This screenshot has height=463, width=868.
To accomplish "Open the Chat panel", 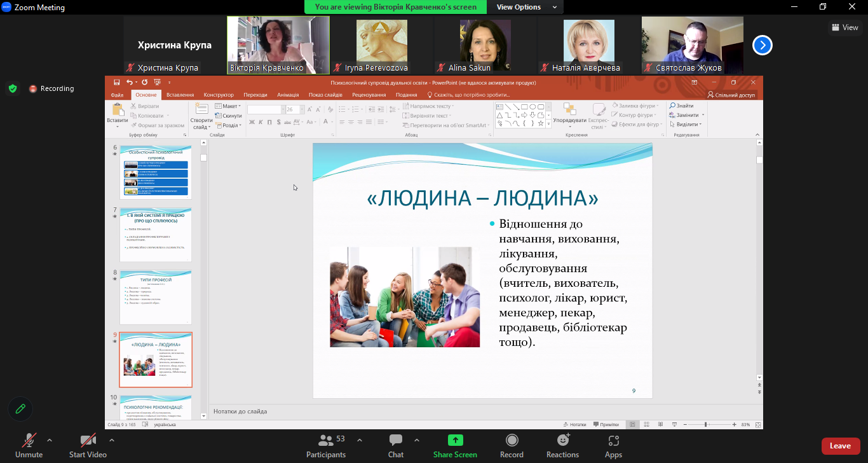I will [396, 445].
